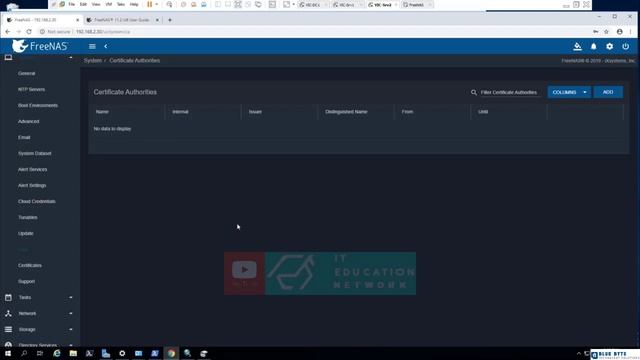Select the FreeNAS VM tab in VMware
The height and width of the screenshot is (360, 640).
[x=416, y=5]
